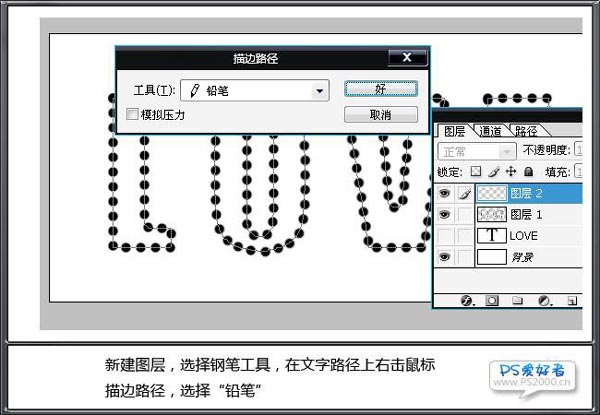Click the create new layer icon
The height and width of the screenshot is (415, 600).
tap(571, 299)
